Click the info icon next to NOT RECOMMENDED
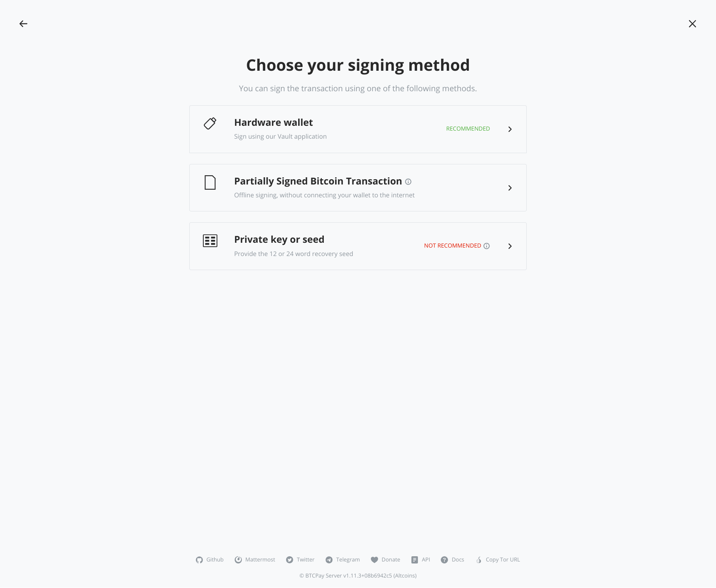 [487, 246]
